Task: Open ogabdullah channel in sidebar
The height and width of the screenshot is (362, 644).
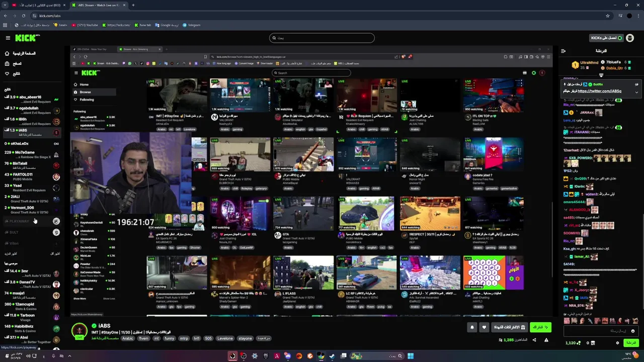Action: tap(31, 110)
